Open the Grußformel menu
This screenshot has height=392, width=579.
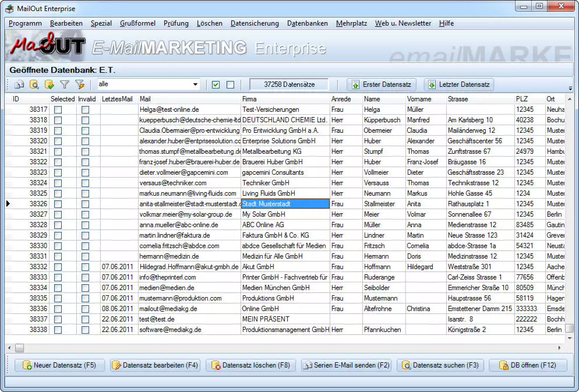click(x=137, y=23)
